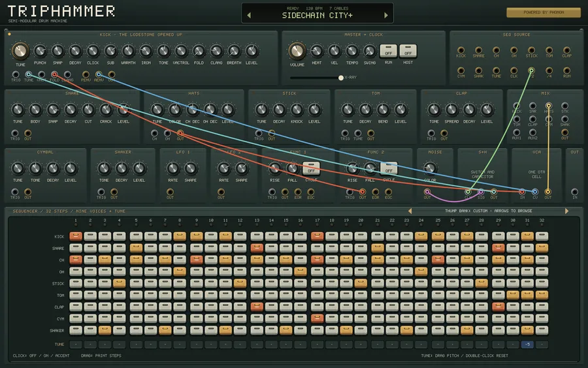588x368 pixels.
Task: Click the Hats OH trigger jack
Action: 167,133
